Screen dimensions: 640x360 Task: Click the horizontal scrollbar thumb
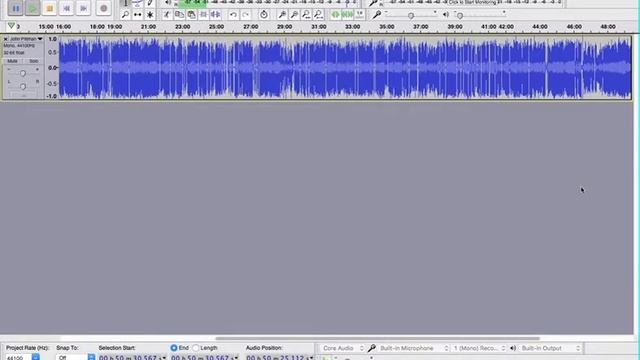(x=378, y=338)
